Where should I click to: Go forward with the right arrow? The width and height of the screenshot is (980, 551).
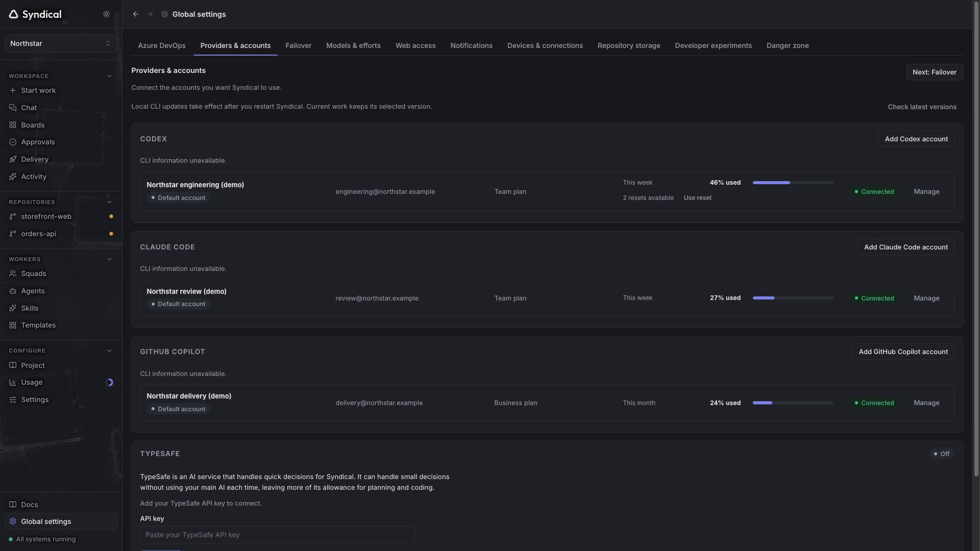150,14
